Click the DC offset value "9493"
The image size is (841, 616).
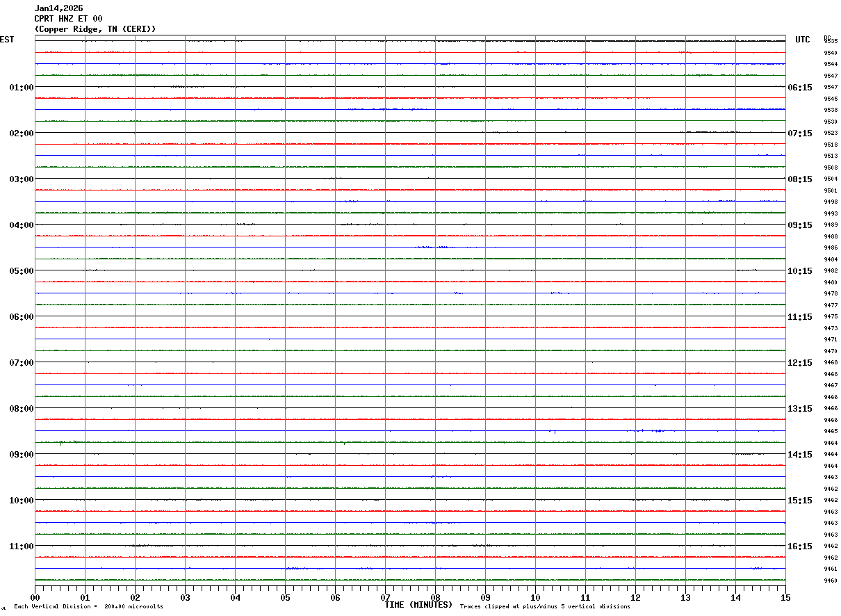pyautogui.click(x=831, y=213)
